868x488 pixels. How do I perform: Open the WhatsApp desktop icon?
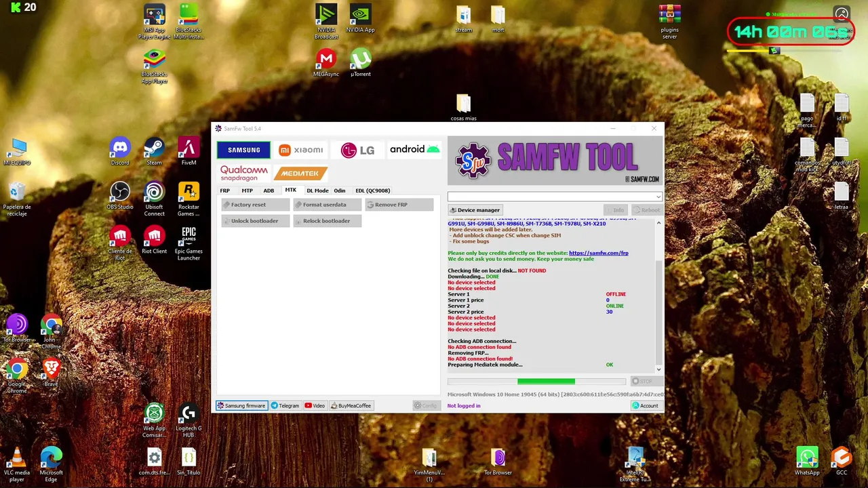807,462
